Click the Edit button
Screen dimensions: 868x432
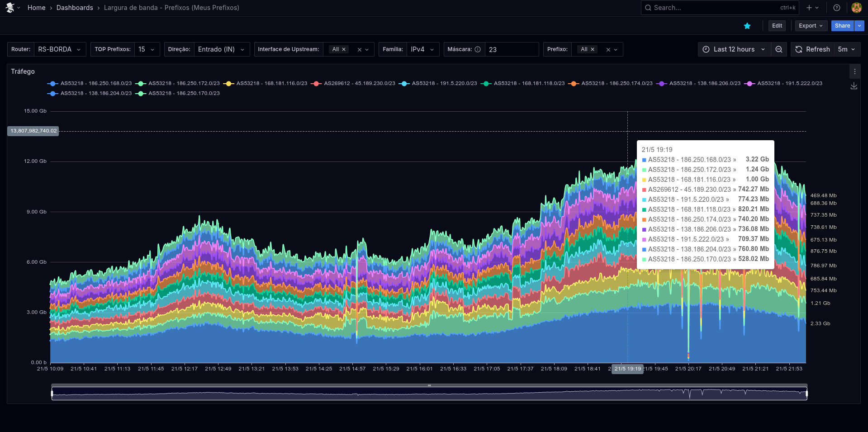point(777,26)
